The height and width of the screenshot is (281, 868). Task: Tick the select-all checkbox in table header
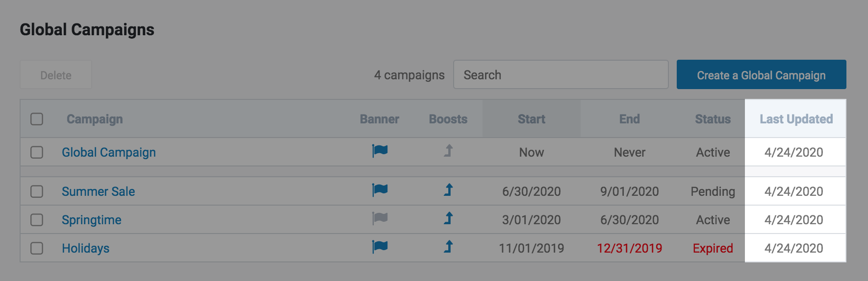37,119
